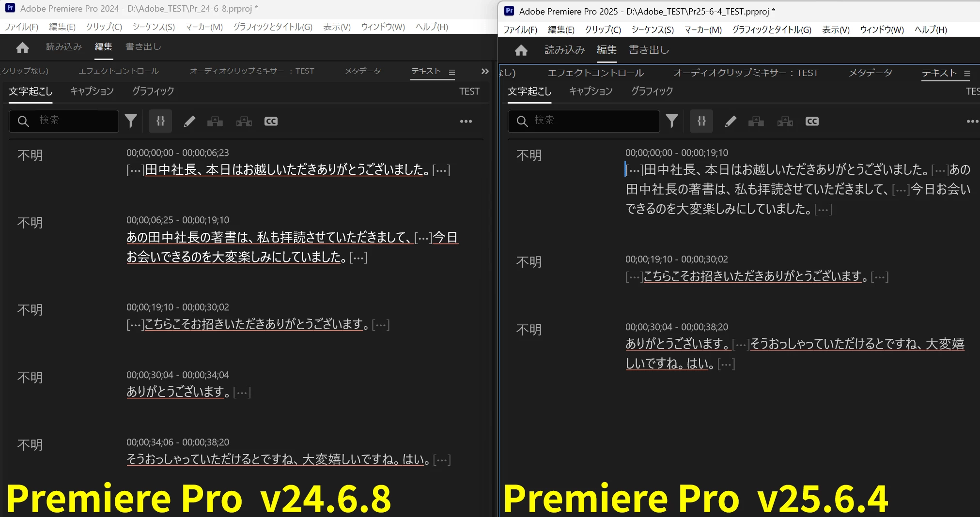Open マーカー(M) menu in Premiere Pro 2025
The image size is (980, 517).
tap(703, 30)
